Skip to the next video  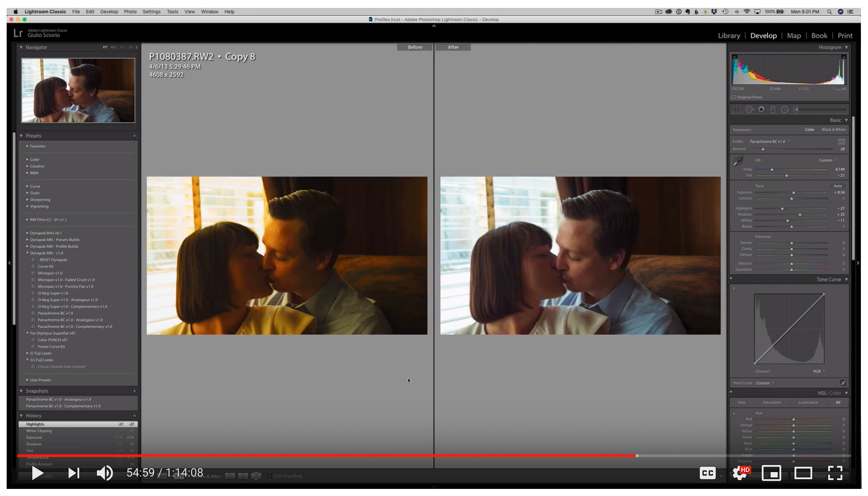pyautogui.click(x=74, y=473)
